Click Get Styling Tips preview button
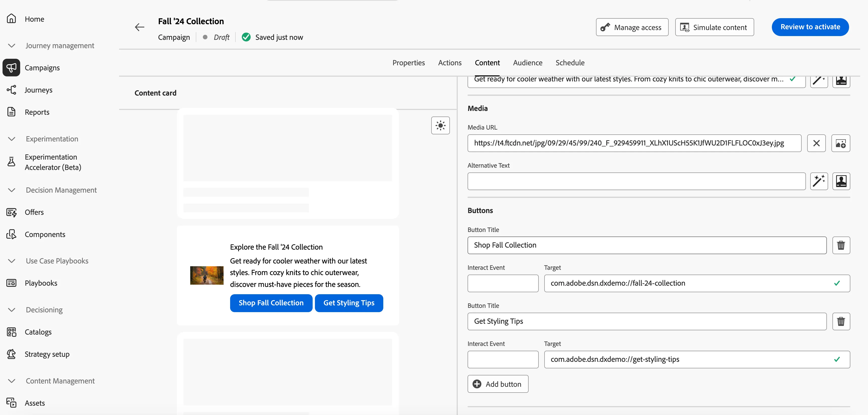 (349, 303)
